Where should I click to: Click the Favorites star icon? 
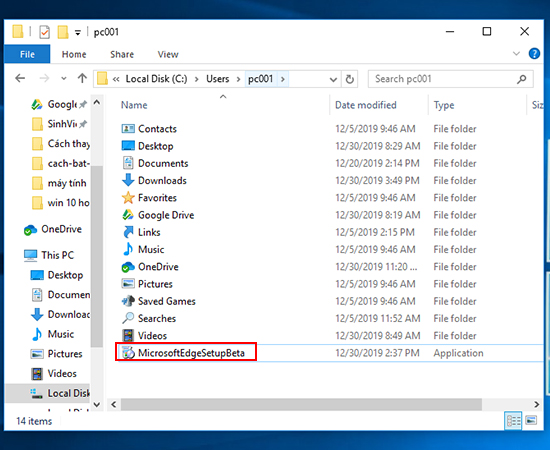pos(128,197)
